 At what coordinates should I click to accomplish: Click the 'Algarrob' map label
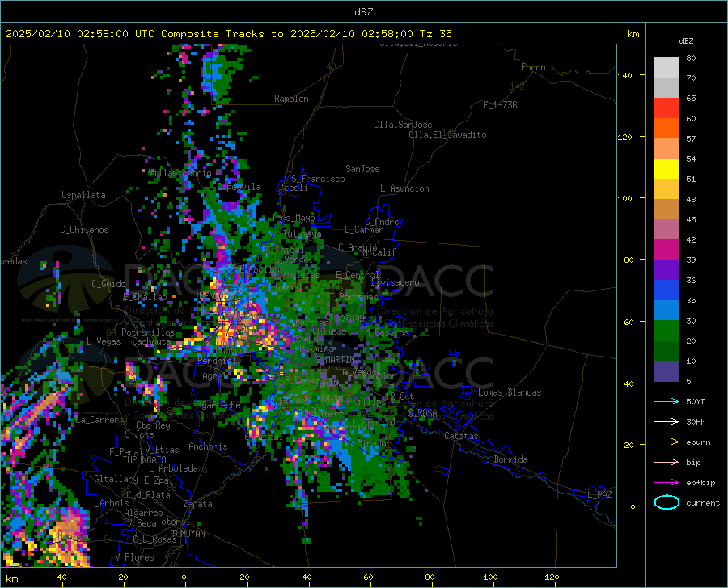pyautogui.click(x=143, y=513)
